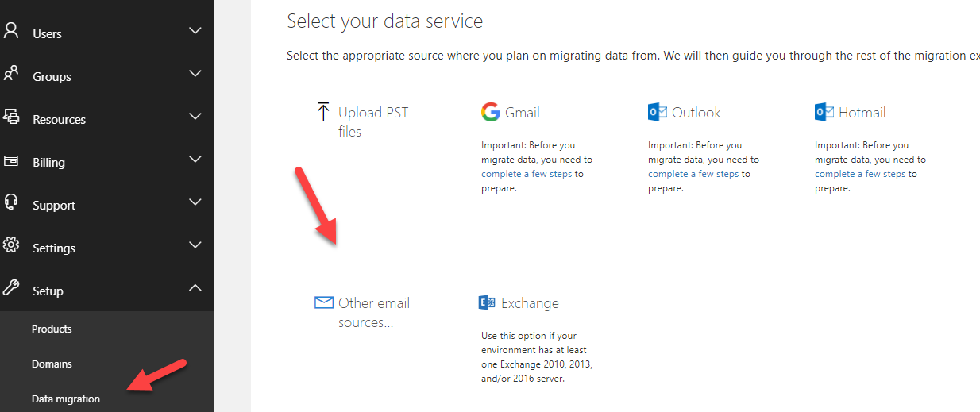Click the Setup wrench icon
This screenshot has height=412, width=980.
pyautogui.click(x=10, y=288)
